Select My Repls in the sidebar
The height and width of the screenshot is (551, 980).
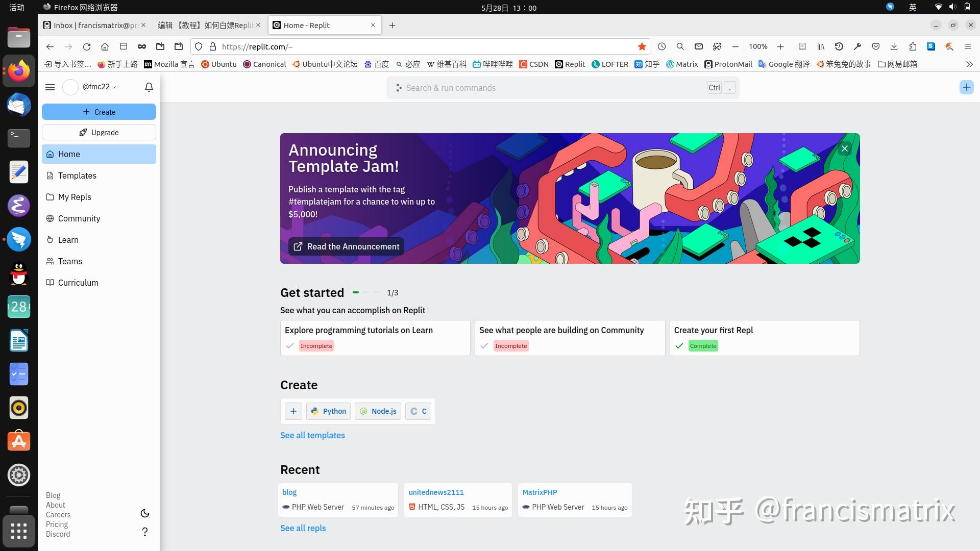[75, 197]
